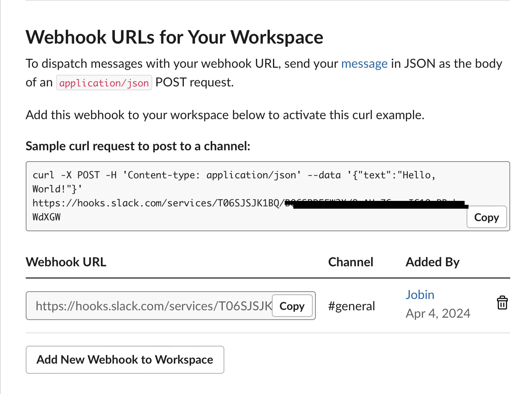
Task: Click the 'Apr 4, 2024' date text
Action: click(438, 313)
